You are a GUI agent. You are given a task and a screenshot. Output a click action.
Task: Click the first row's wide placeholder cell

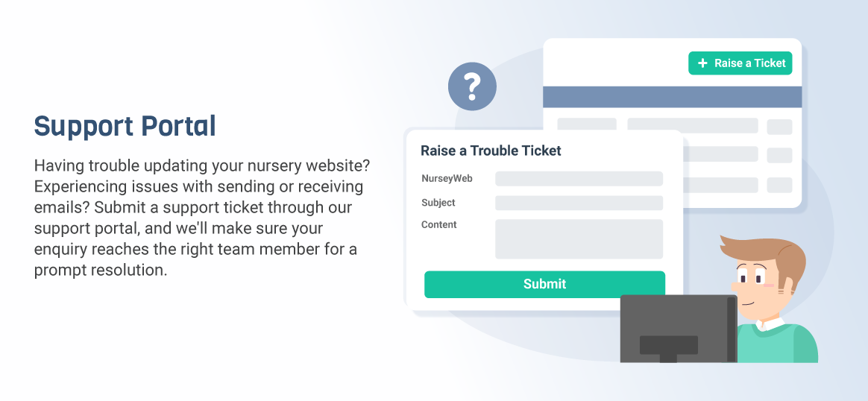point(693,125)
